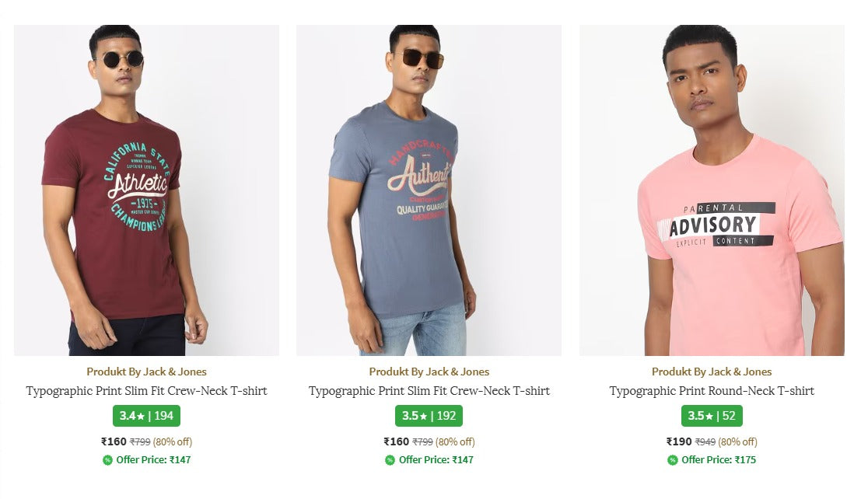Click the brand name above the maroon T-shirt title
This screenshot has width=868, height=499.
point(146,372)
